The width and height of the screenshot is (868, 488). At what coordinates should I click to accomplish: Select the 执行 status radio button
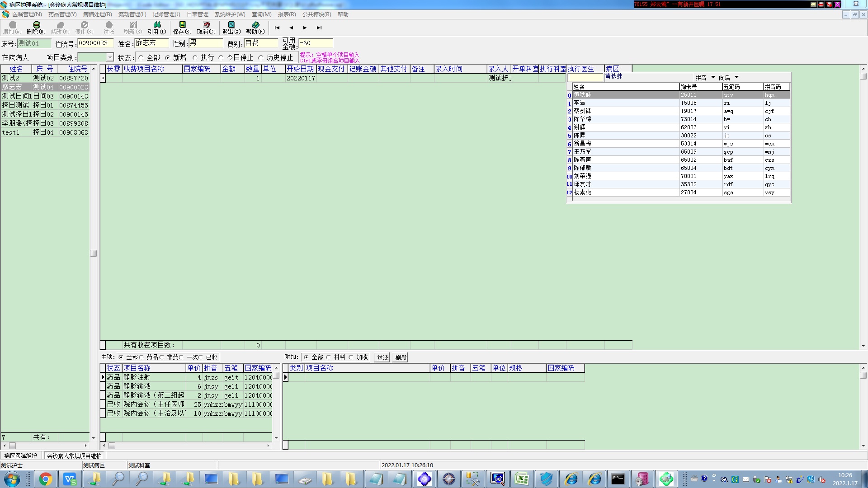pyautogui.click(x=195, y=58)
